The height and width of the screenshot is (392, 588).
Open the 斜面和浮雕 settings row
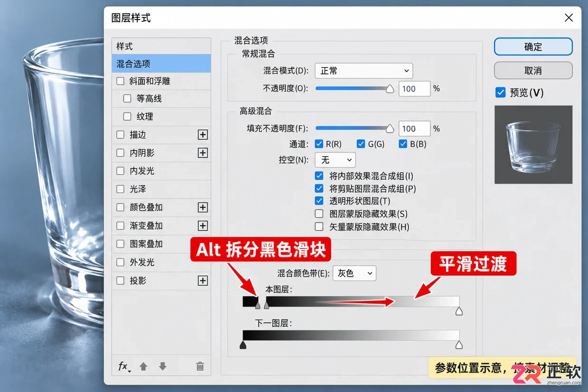[x=161, y=81]
